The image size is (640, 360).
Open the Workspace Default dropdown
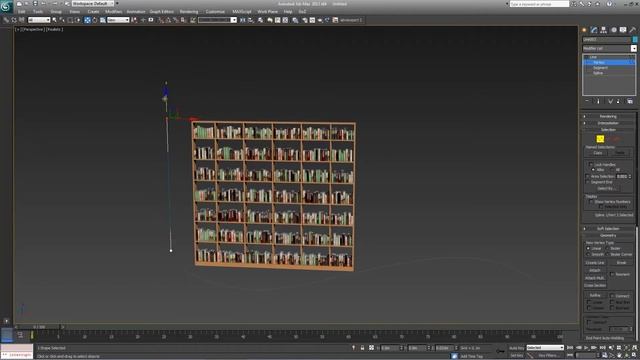click(93, 4)
